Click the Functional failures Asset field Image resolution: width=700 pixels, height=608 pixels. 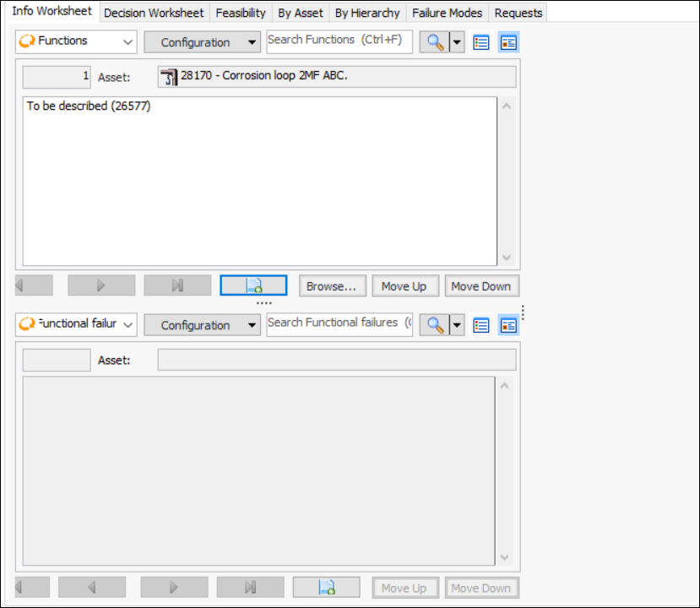[337, 360]
